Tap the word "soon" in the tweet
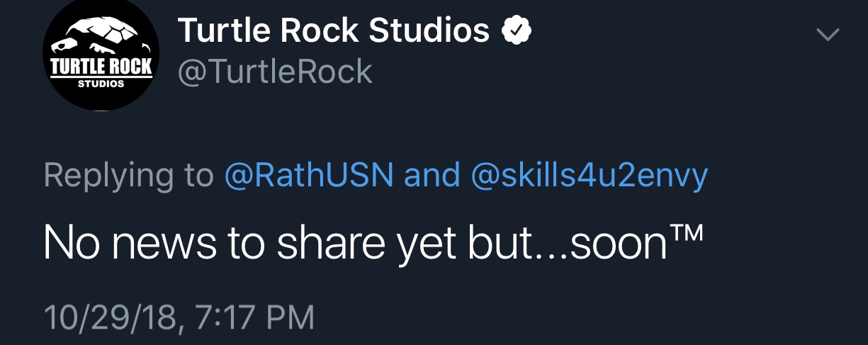 tap(618, 243)
